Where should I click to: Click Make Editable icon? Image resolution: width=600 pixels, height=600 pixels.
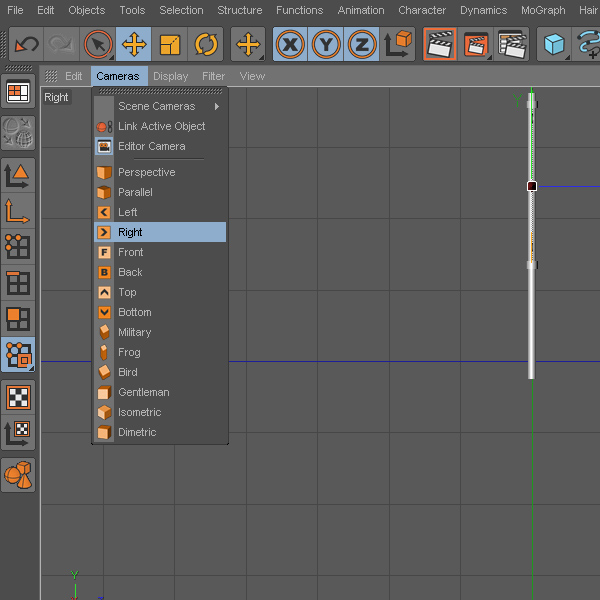[18, 133]
